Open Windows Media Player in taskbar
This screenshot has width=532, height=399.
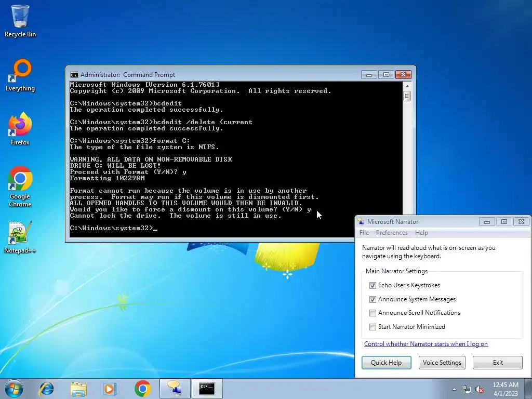pyautogui.click(x=110, y=389)
